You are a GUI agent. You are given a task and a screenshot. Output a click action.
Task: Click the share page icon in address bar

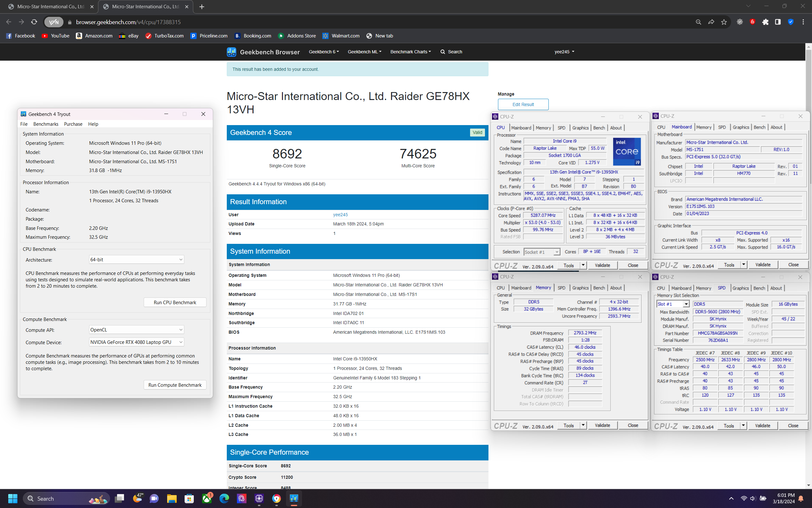tap(711, 22)
